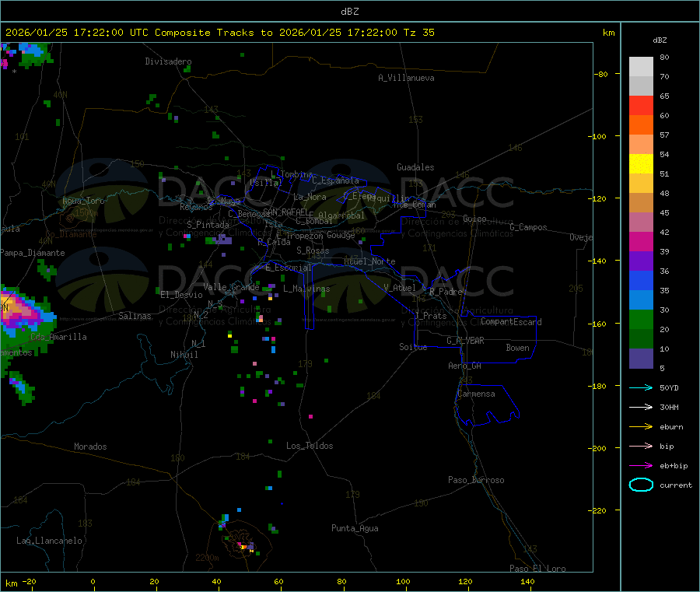
Task: Select the dark green 20 dBZ legend color
Action: (641, 338)
